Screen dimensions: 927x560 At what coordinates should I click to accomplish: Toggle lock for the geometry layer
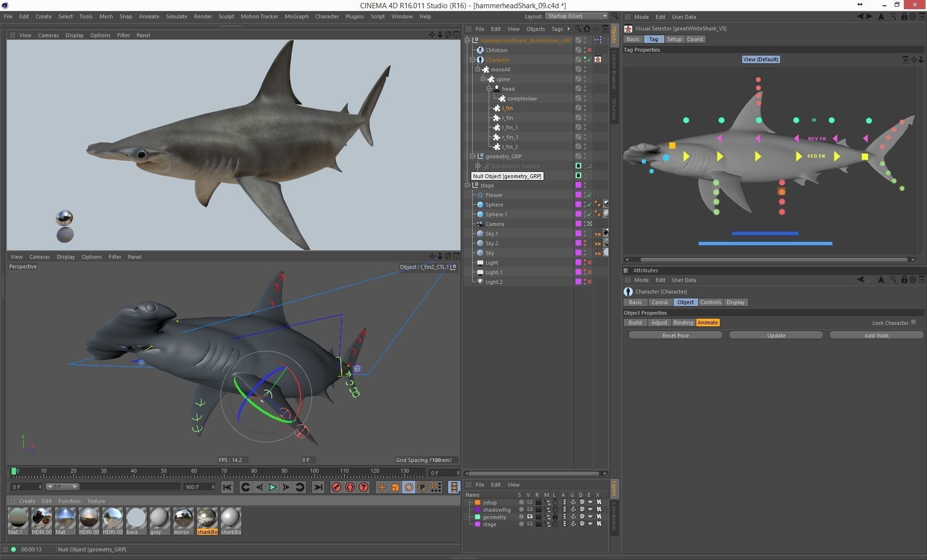point(555,517)
